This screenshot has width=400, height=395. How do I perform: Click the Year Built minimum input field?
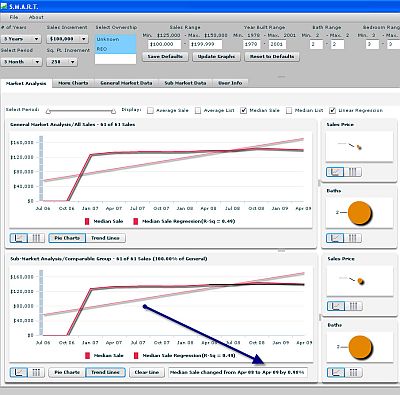click(x=251, y=44)
